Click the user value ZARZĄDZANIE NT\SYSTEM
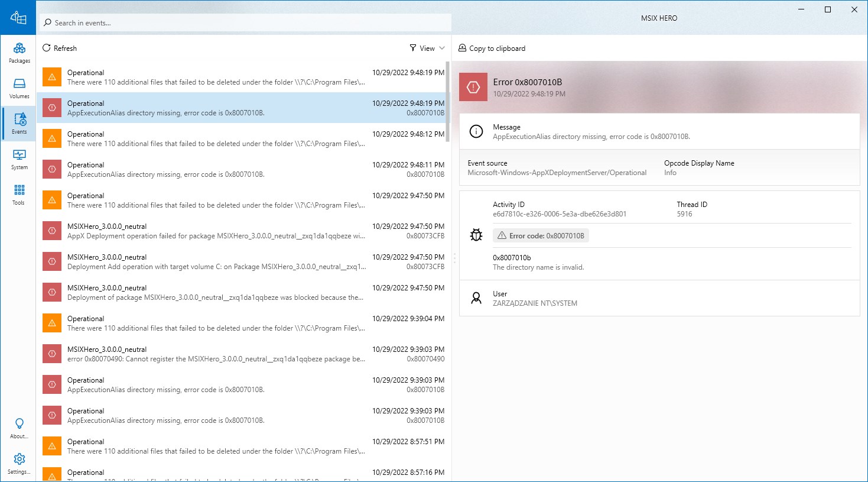This screenshot has height=482, width=868. (x=535, y=303)
